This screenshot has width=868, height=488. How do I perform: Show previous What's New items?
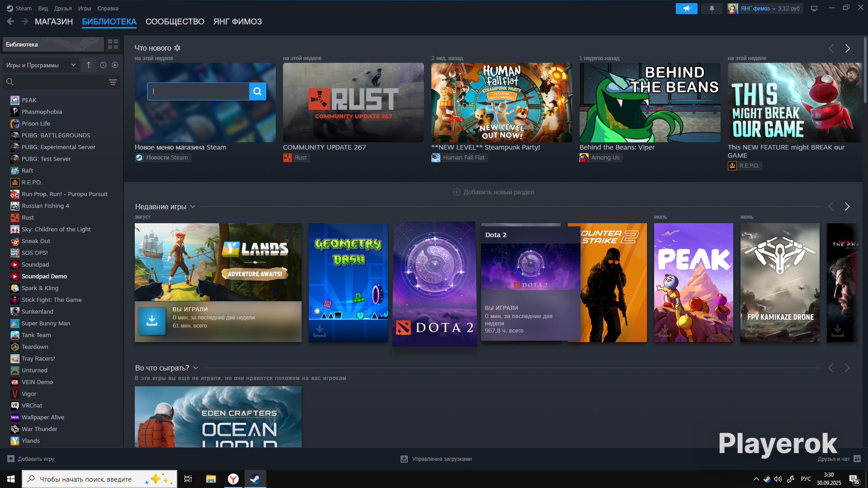point(831,48)
